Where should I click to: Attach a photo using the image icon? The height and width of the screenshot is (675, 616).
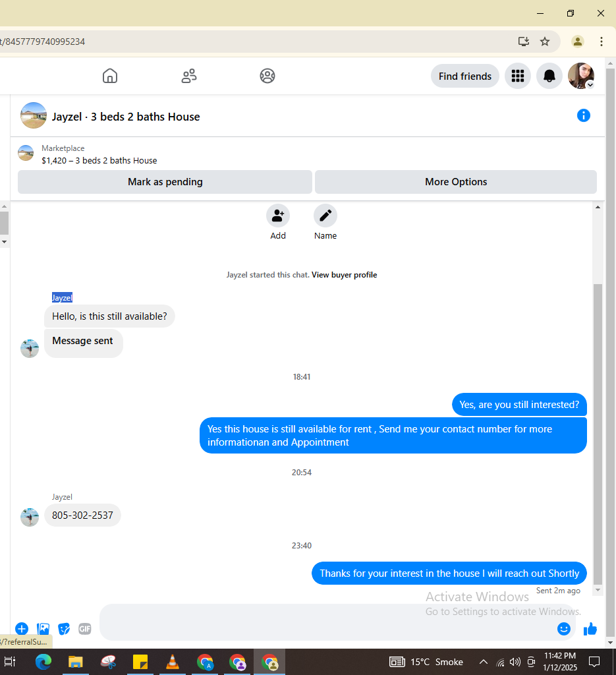pos(43,629)
